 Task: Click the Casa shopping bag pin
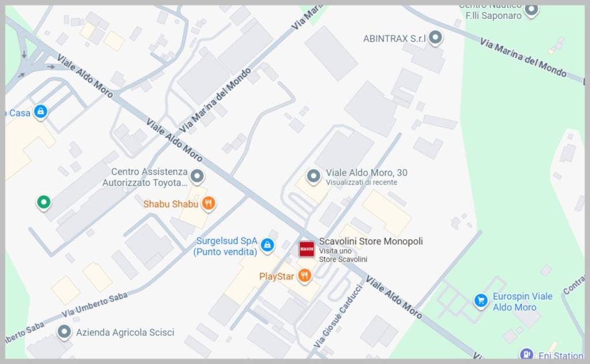(x=40, y=112)
